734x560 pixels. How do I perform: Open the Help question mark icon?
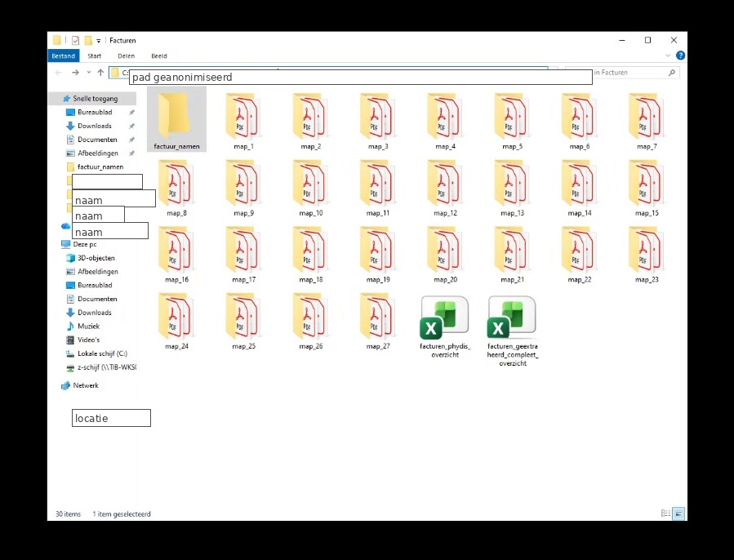tap(680, 56)
